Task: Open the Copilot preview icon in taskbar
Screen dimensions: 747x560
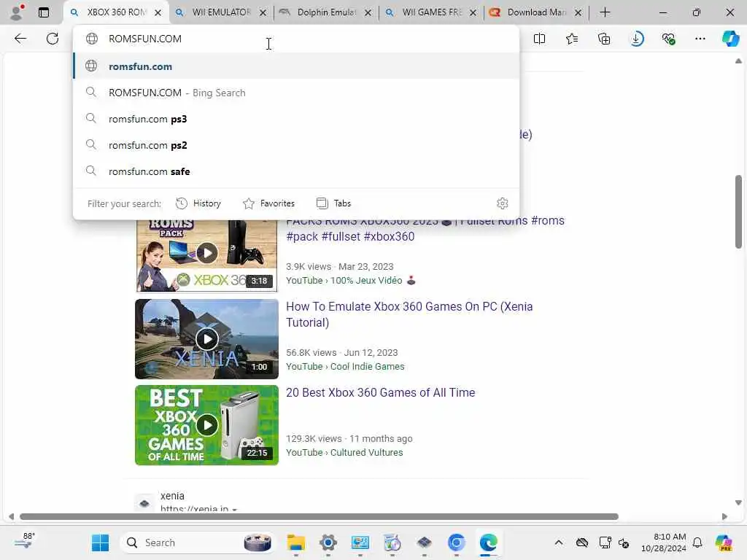Action: tap(724, 542)
